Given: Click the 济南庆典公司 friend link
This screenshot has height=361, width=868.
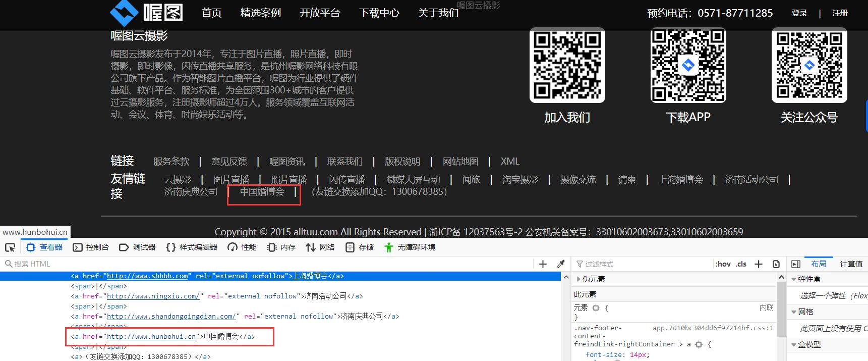Looking at the screenshot, I should pyautogui.click(x=191, y=192).
